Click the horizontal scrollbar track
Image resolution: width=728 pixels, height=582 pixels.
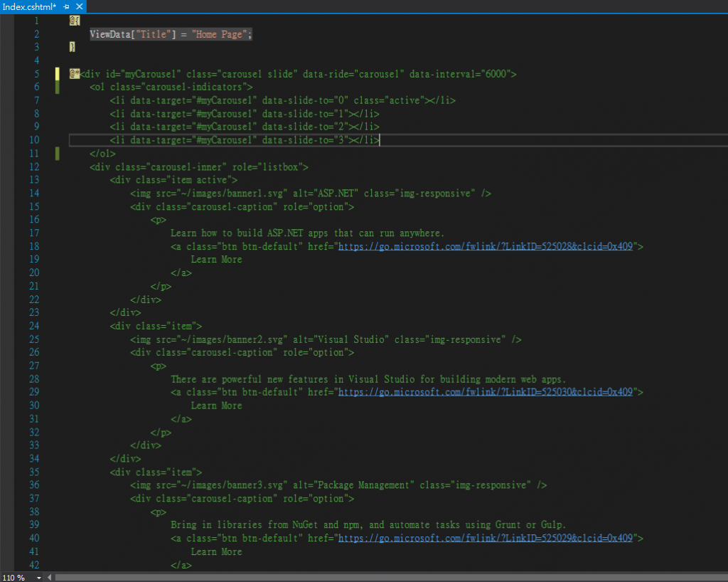390,577
